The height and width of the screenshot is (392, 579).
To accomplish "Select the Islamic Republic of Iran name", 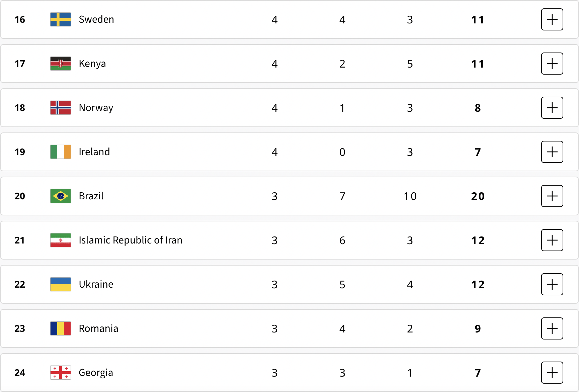I will [x=131, y=240].
